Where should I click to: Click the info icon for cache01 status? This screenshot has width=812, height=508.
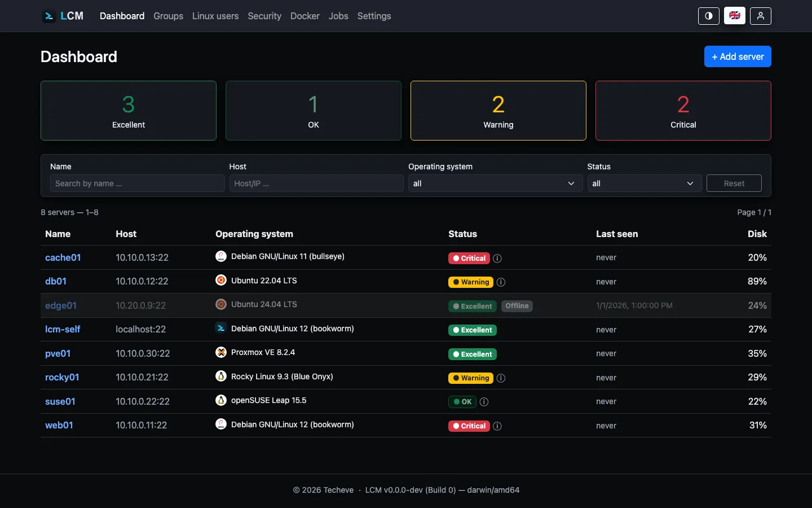point(497,259)
